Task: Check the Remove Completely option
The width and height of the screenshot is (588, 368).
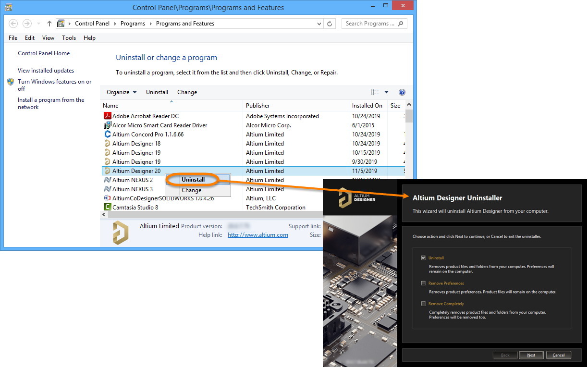Action: (423, 304)
